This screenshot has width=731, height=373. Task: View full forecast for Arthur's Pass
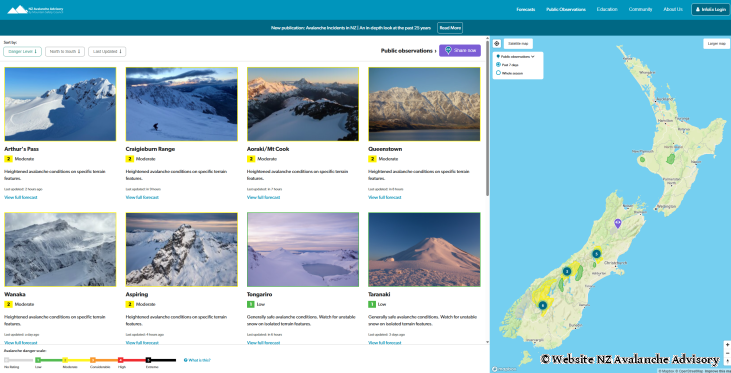[x=21, y=197]
